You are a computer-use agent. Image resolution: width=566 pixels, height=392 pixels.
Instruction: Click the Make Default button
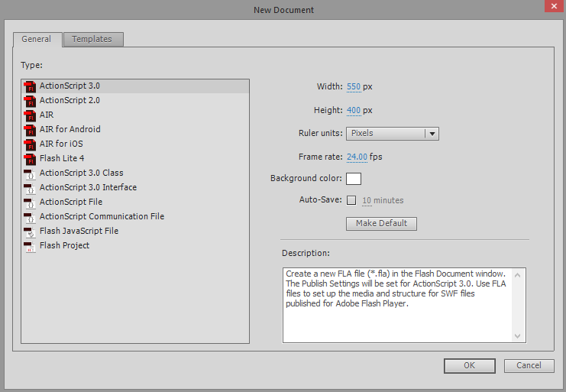tap(381, 223)
